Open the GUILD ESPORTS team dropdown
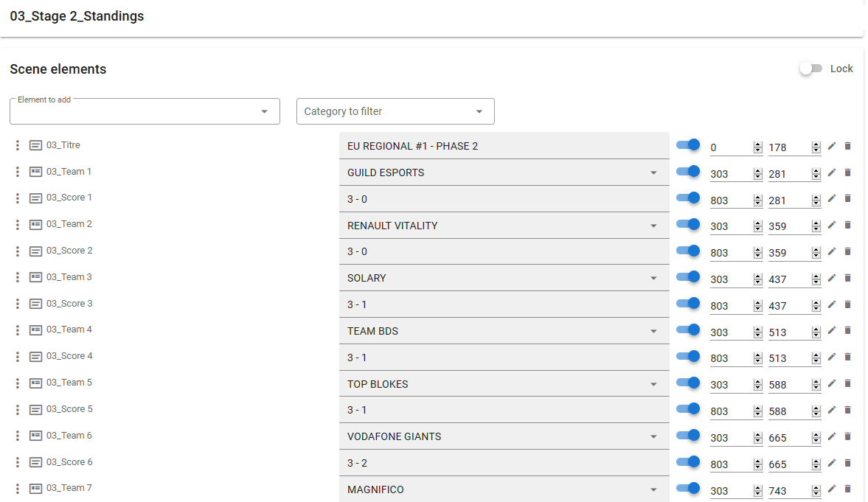This screenshot has width=868, height=502. pos(653,172)
